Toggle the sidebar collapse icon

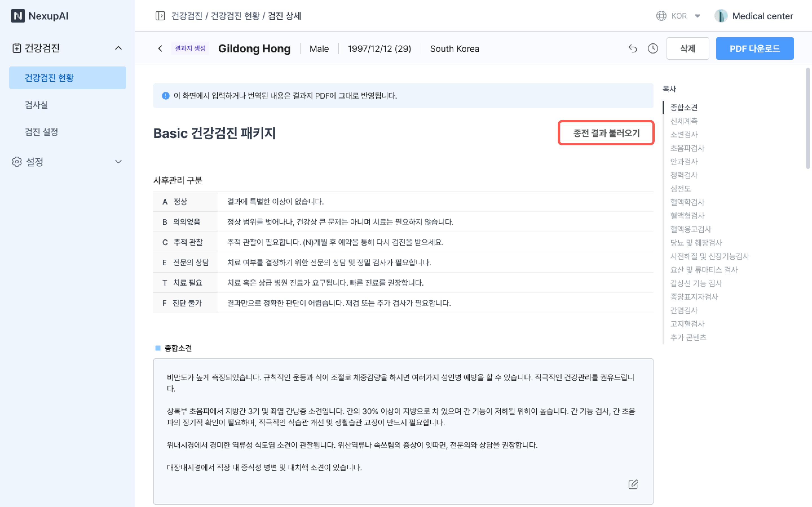[x=160, y=16]
